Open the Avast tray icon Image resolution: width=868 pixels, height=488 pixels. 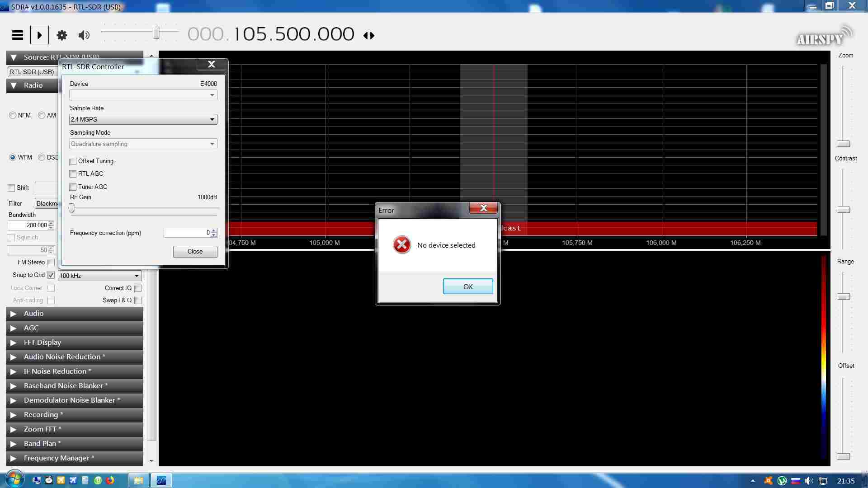pyautogui.click(x=768, y=481)
